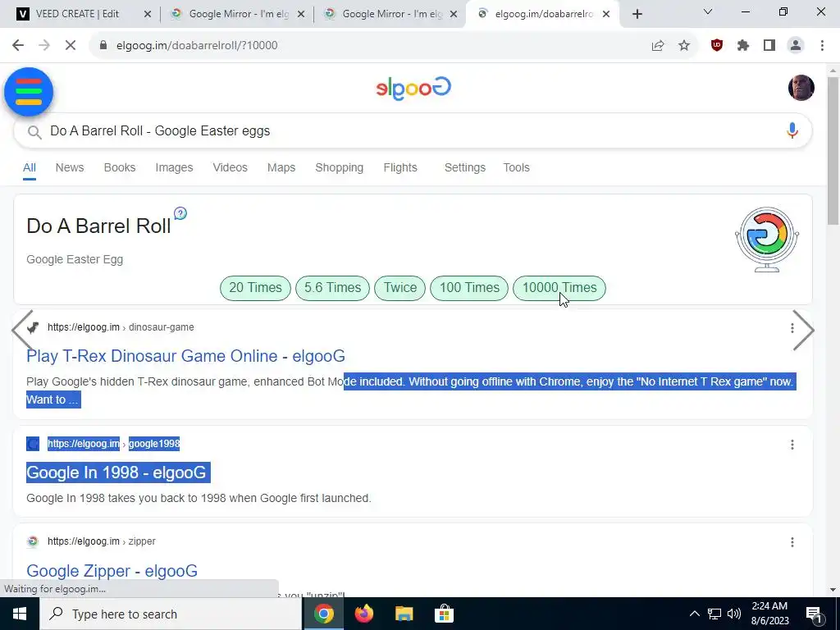The width and height of the screenshot is (840, 630).
Task: Open the uBlock Origin extension icon
Action: [x=717, y=46]
